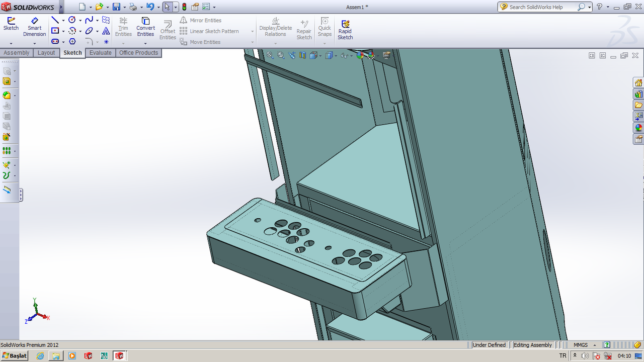Open the Evaluate tab

pos(101,53)
